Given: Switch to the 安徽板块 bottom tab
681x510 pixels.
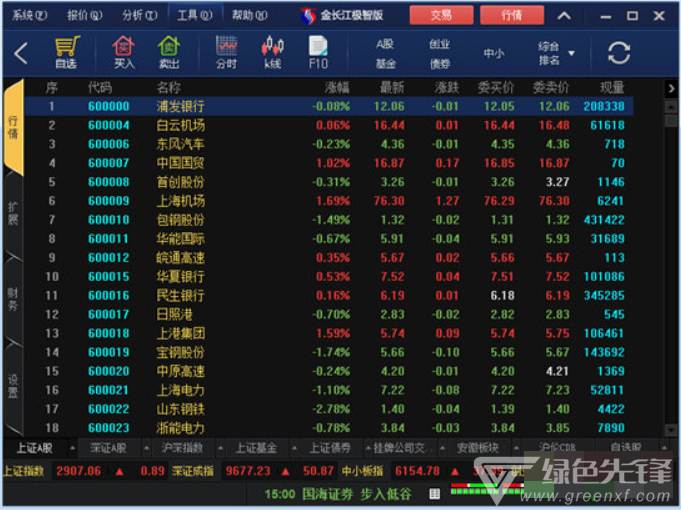Looking at the screenshot, I should [478, 447].
